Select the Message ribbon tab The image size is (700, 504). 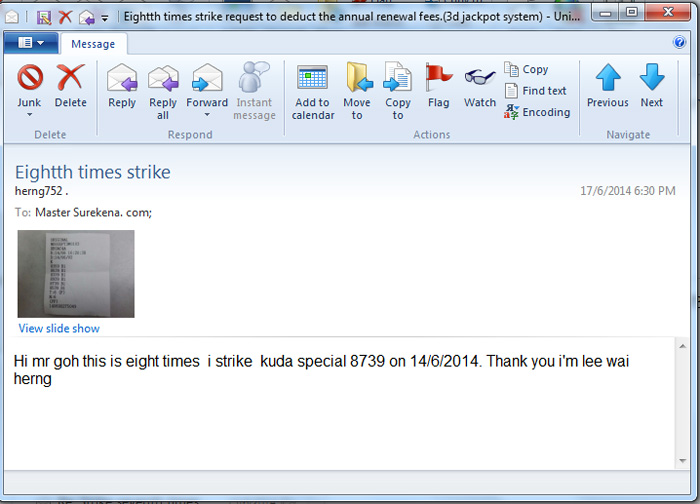click(x=93, y=44)
